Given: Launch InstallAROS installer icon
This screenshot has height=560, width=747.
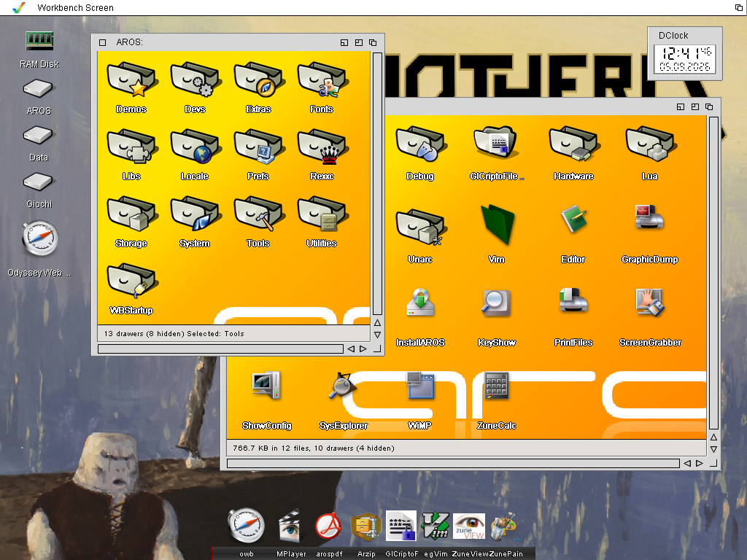Looking at the screenshot, I should (x=419, y=302).
